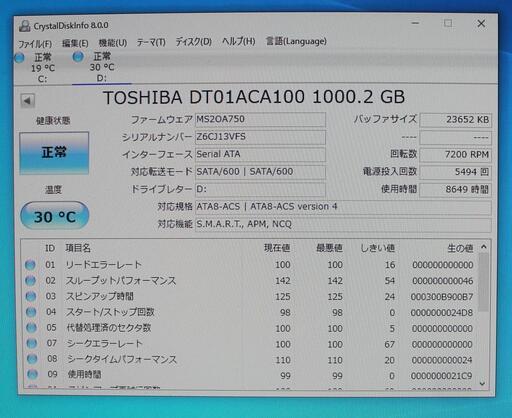Click the 30 °C temperature button
Screen dimensions: 512x418
pos(55,216)
